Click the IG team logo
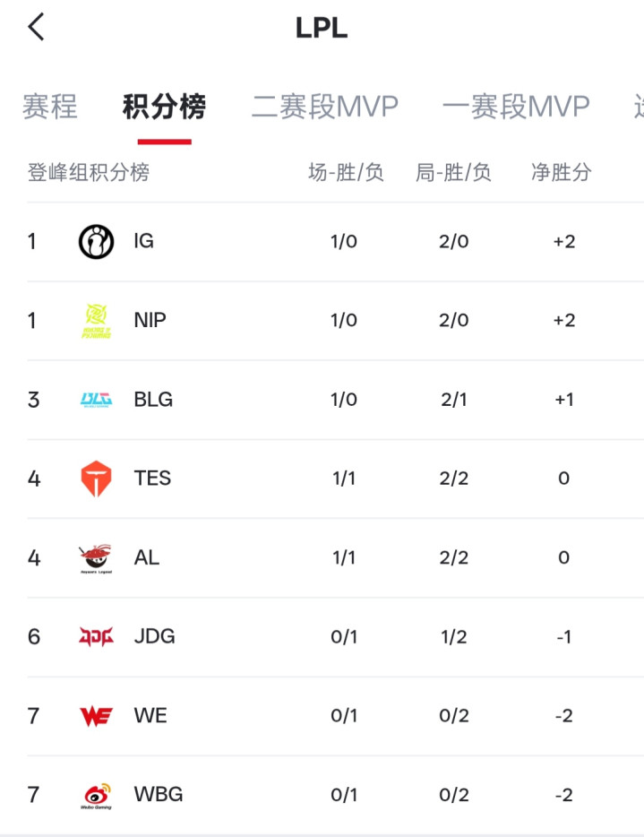The height and width of the screenshot is (837, 644). point(96,241)
